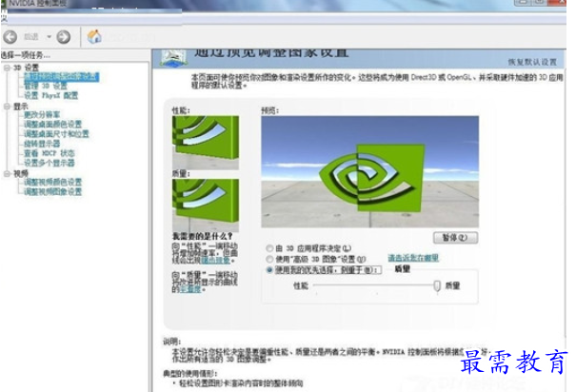Open 管理 3D 设置 in the tree

click(46, 86)
